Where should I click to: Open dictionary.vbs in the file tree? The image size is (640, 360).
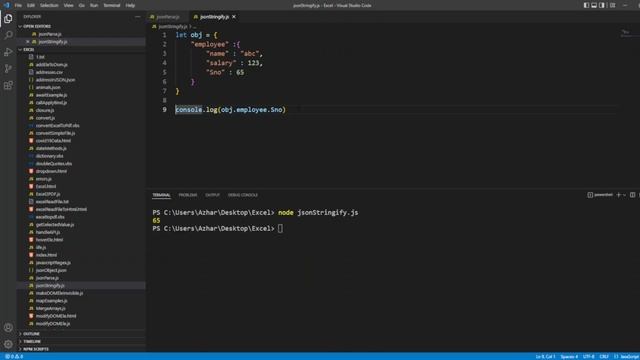[x=49, y=156]
